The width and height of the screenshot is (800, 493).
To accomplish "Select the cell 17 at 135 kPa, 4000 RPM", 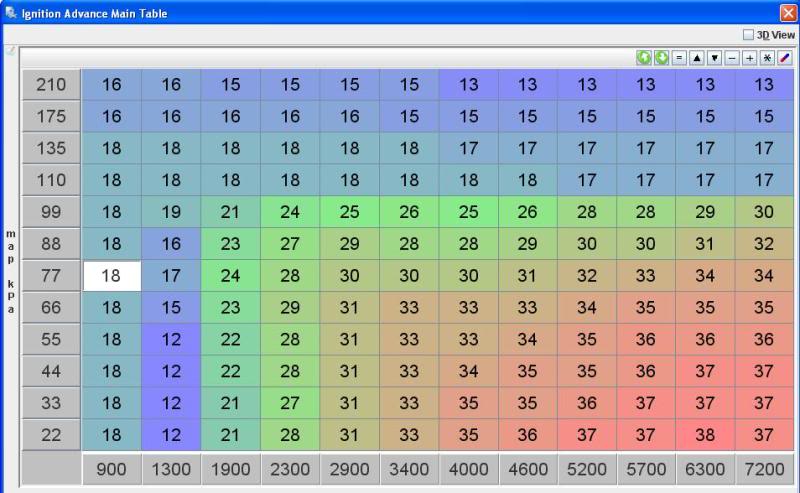I will [x=468, y=149].
